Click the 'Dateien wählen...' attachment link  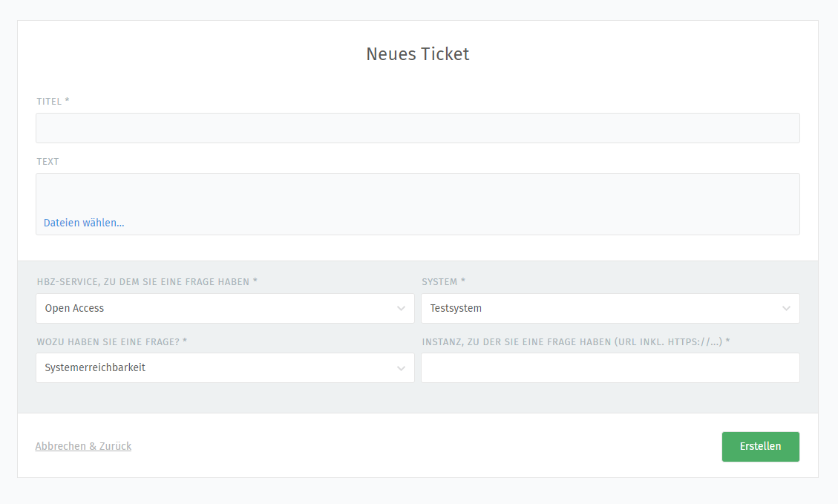click(84, 223)
